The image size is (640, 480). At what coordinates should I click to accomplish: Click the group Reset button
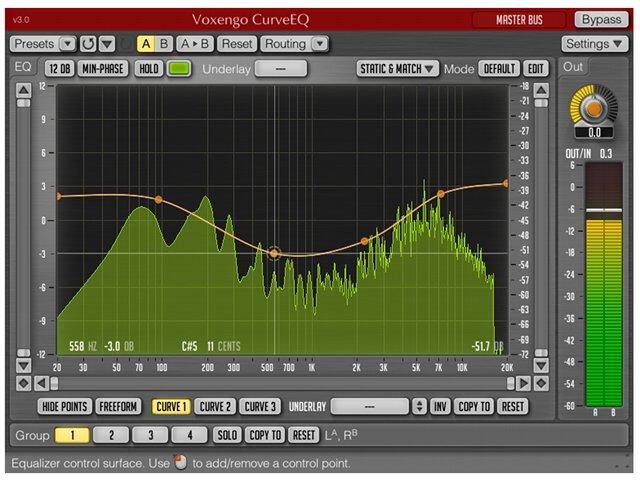pyautogui.click(x=304, y=435)
